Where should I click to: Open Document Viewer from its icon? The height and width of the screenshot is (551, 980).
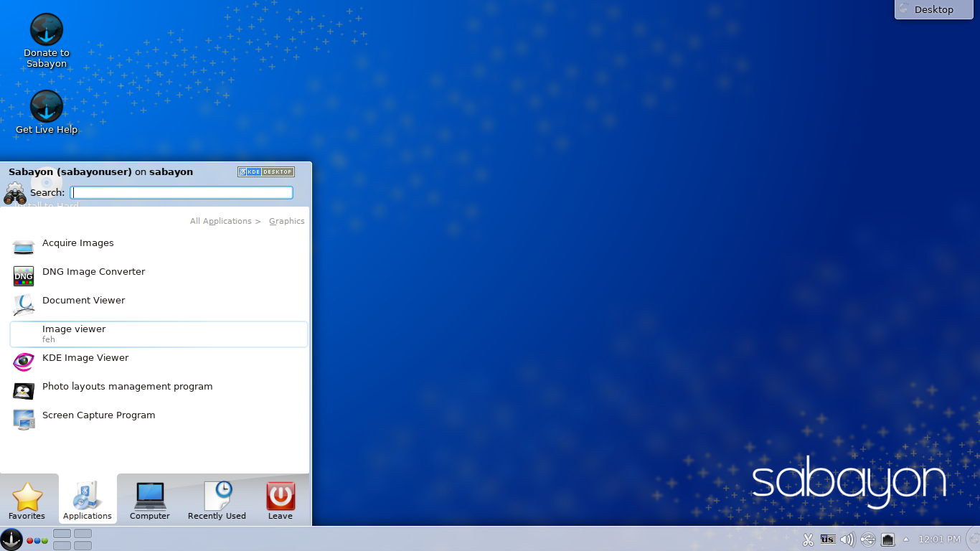click(24, 305)
